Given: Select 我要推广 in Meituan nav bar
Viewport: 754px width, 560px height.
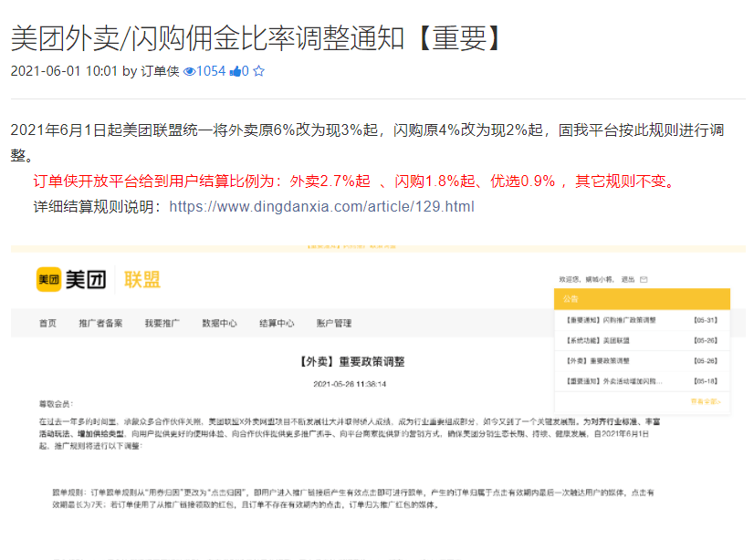Looking at the screenshot, I should click(162, 323).
